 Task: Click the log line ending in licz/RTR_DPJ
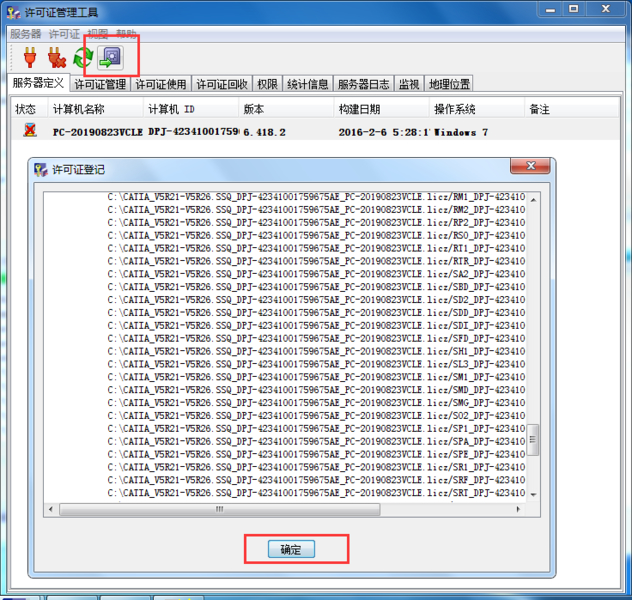click(x=316, y=261)
